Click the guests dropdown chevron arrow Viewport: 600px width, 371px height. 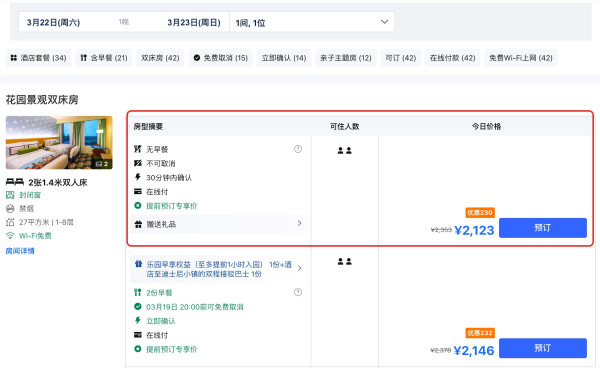pos(385,22)
